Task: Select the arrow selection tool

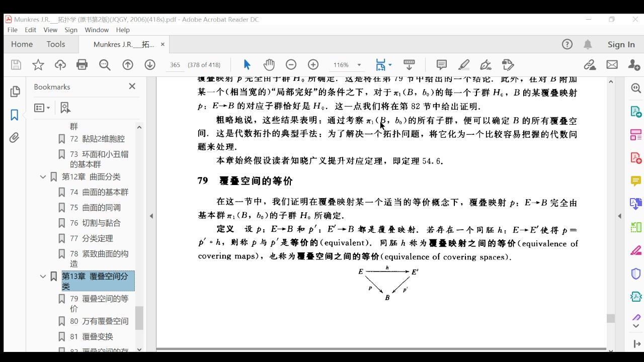Action: click(247, 65)
